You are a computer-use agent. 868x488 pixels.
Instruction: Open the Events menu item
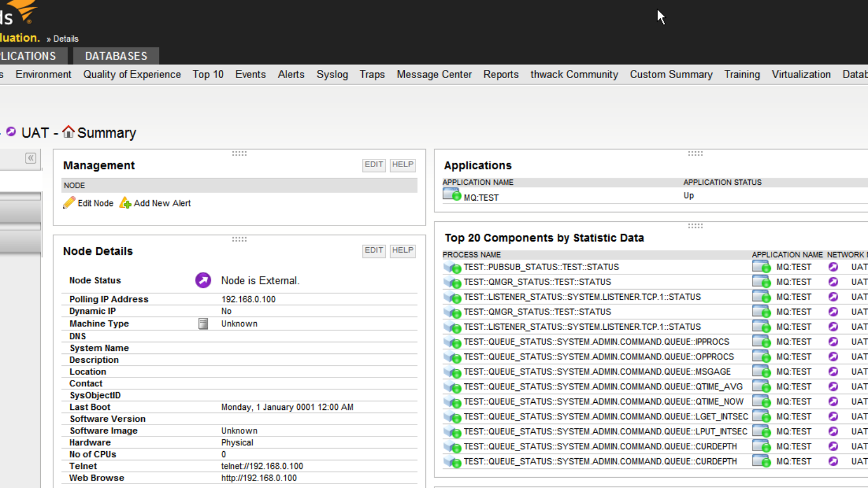[x=250, y=74]
